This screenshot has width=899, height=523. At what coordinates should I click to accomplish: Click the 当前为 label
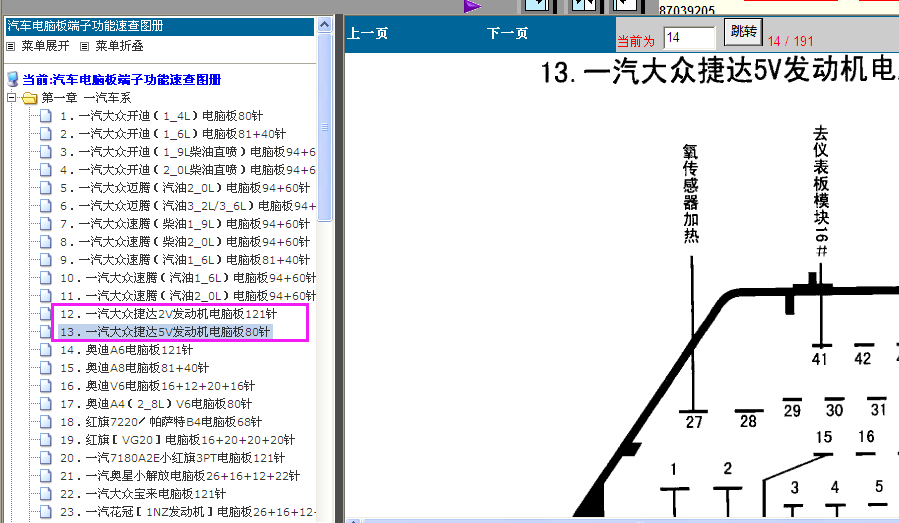[x=636, y=41]
